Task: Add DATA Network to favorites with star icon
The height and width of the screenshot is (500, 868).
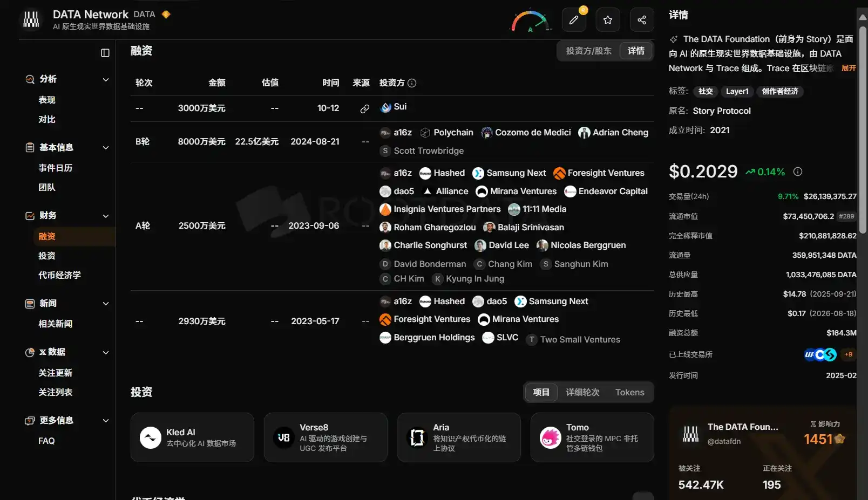Action: pyautogui.click(x=608, y=20)
